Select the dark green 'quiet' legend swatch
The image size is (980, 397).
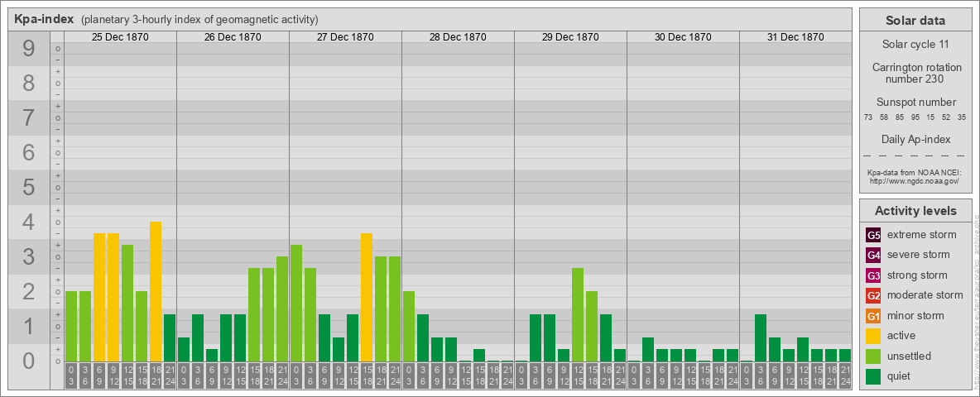click(873, 375)
